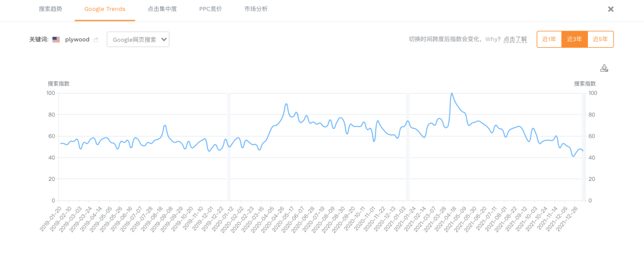Select the 近3年 time range

click(x=575, y=39)
